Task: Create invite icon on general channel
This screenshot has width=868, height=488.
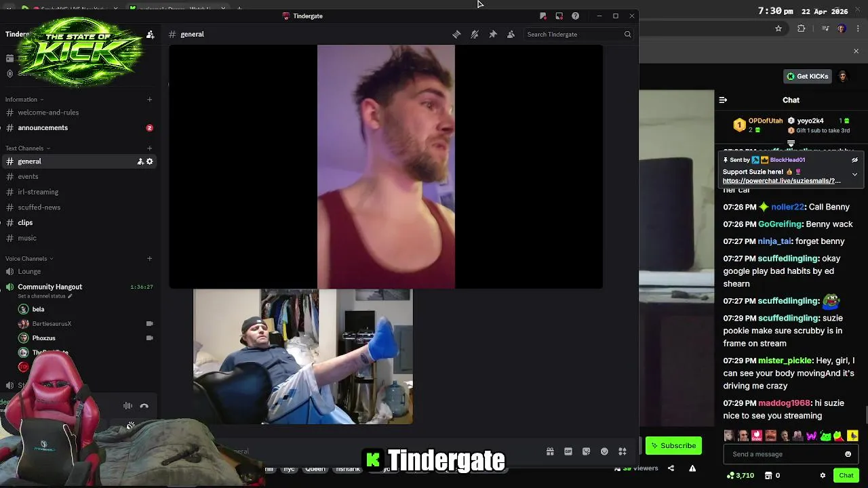Action: (140, 161)
